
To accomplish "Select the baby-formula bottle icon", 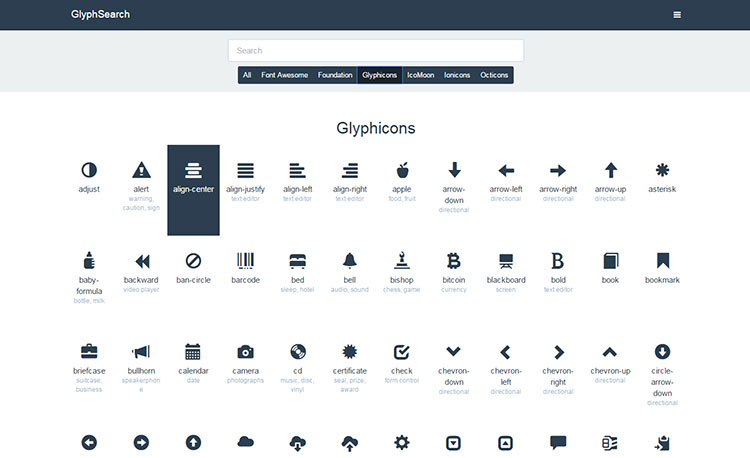I will (x=89, y=261).
